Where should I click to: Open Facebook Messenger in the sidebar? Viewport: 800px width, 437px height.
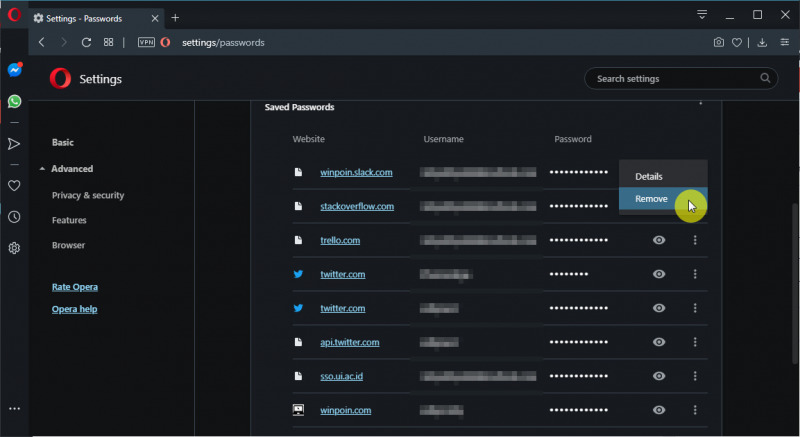[x=15, y=70]
